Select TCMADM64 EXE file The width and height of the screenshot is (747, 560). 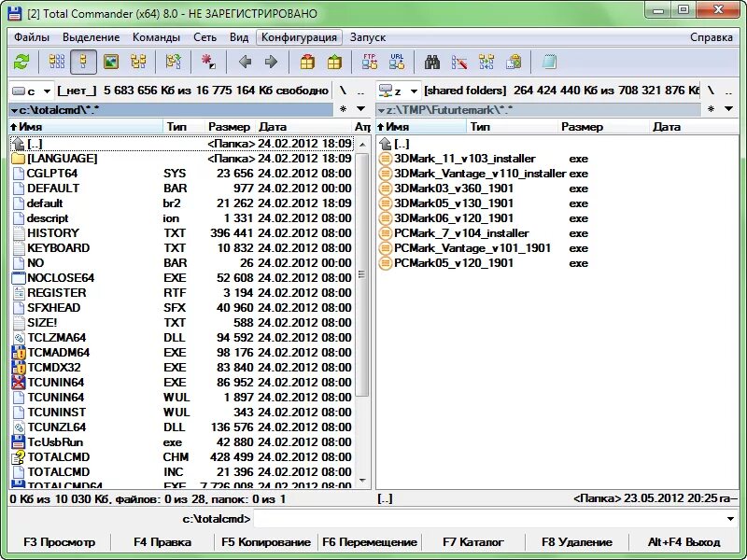[182, 353]
